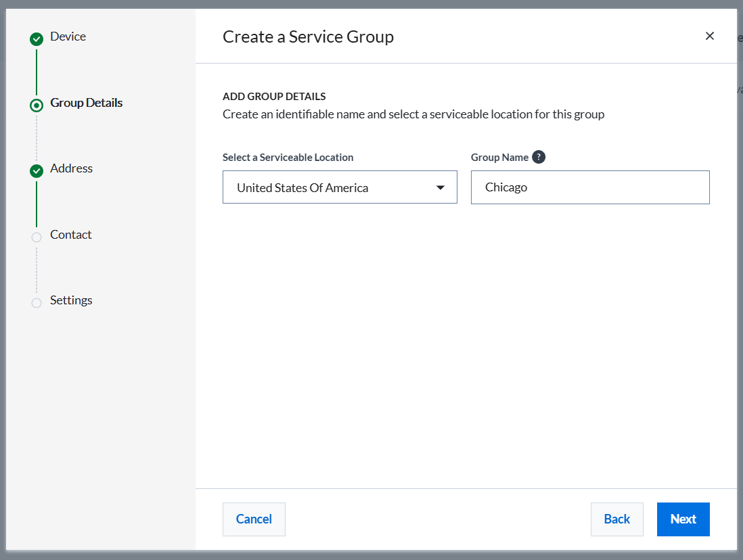The height and width of the screenshot is (560, 743).
Task: Expand the dropdown arrow for Serviceable Location
Action: click(441, 187)
